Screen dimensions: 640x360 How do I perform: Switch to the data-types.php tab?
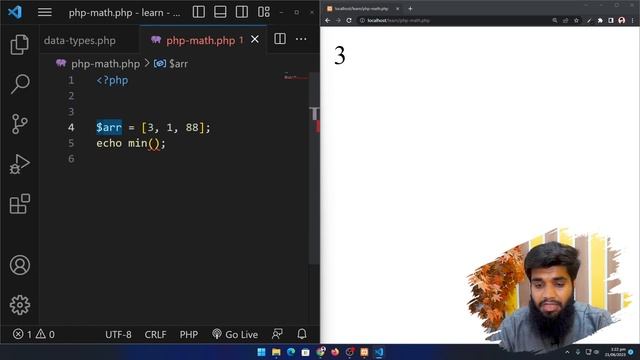[x=80, y=40]
